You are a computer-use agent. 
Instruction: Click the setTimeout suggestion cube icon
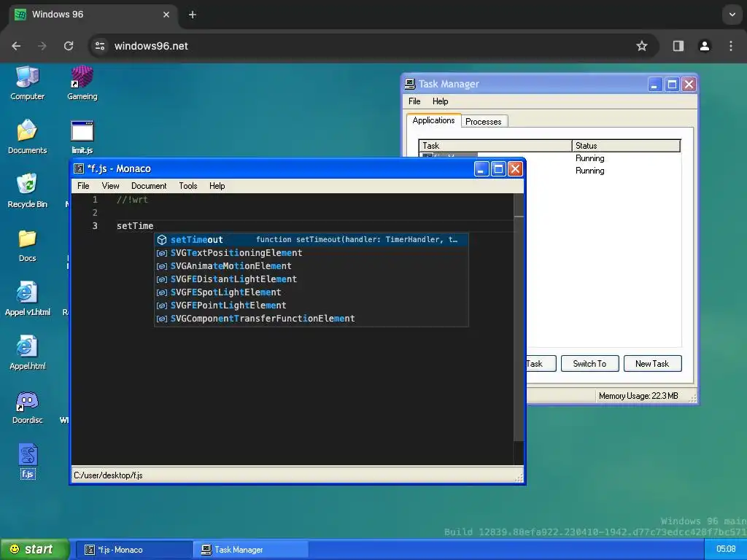tap(162, 239)
